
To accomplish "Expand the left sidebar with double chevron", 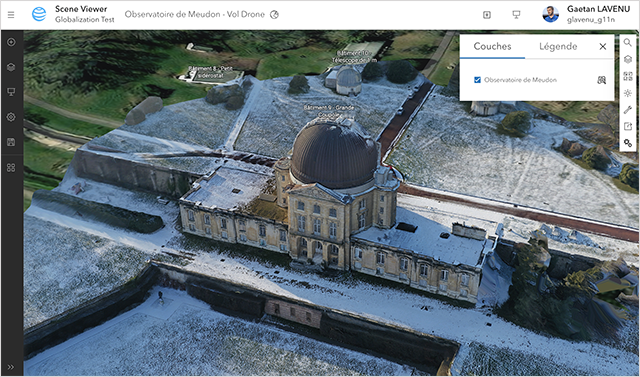I will 11,367.
